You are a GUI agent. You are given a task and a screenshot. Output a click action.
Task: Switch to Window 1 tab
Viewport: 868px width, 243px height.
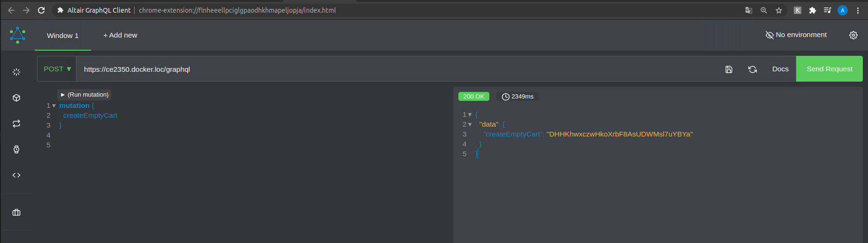coord(63,36)
